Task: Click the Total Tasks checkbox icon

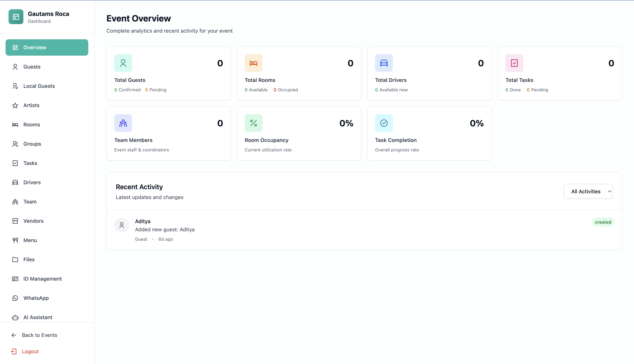Action: point(514,63)
